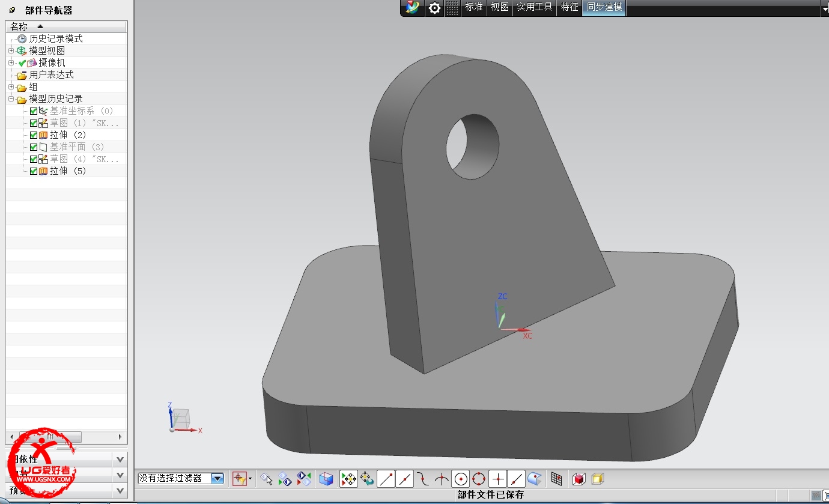Viewport: 829px width, 504px height.
Task: Expand the 预览 panel chevron
Action: [120, 490]
